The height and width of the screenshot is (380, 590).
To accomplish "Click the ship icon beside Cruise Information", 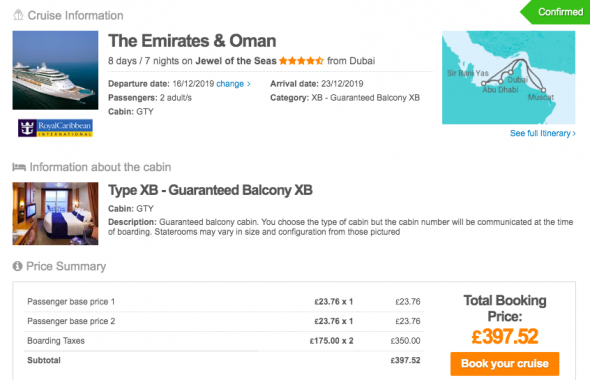I will coord(18,15).
